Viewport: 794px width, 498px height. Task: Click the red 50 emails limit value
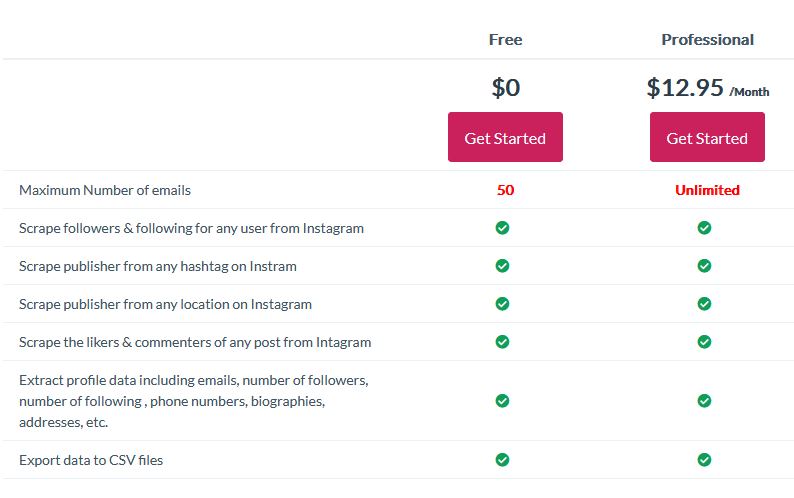point(505,190)
